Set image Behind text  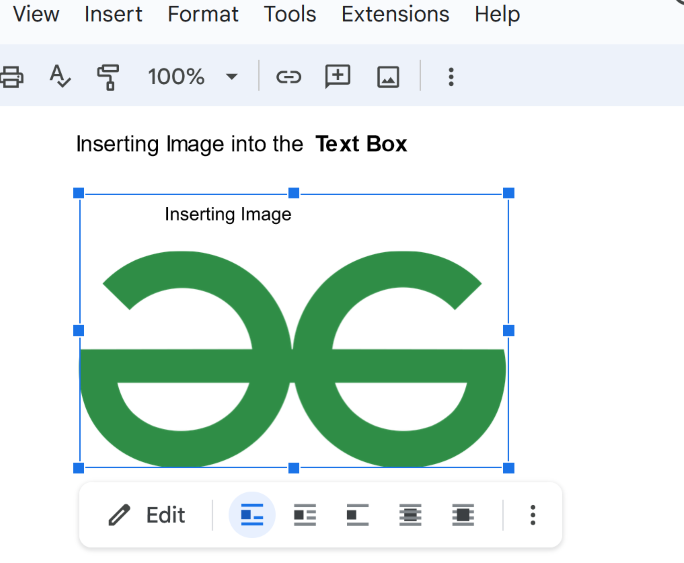[x=410, y=515]
